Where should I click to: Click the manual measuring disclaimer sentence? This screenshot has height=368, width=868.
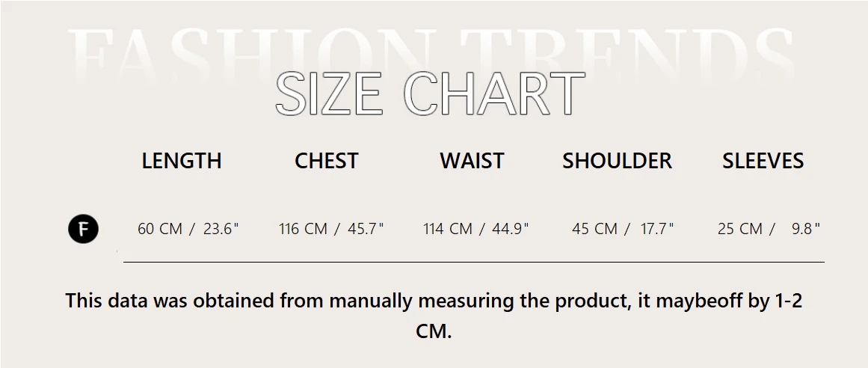pyautogui.click(x=434, y=301)
